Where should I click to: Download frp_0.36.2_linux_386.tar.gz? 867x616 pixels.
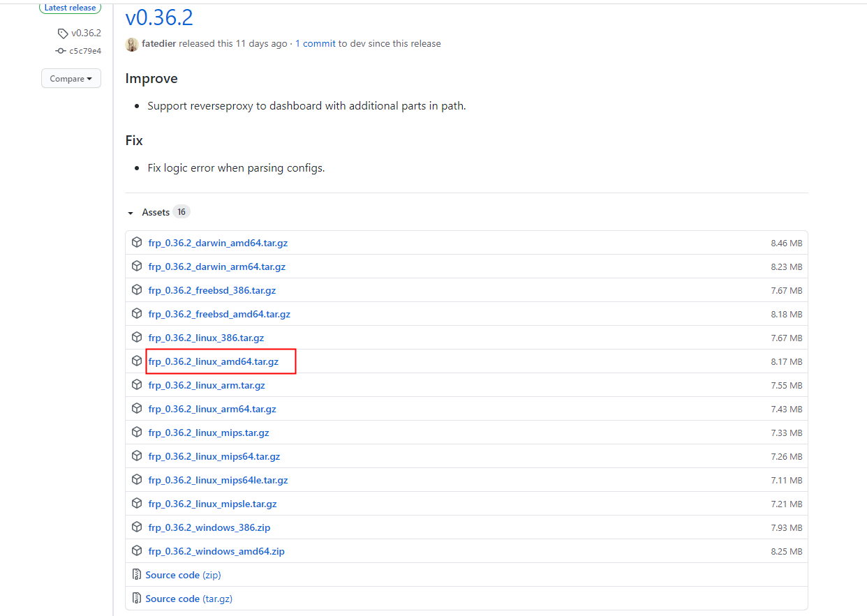coord(207,338)
